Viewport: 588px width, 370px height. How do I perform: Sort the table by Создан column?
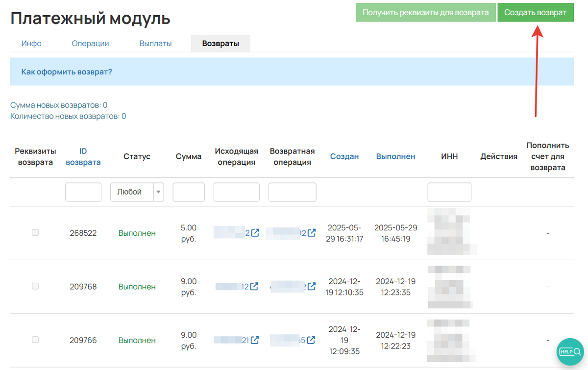[x=344, y=156]
